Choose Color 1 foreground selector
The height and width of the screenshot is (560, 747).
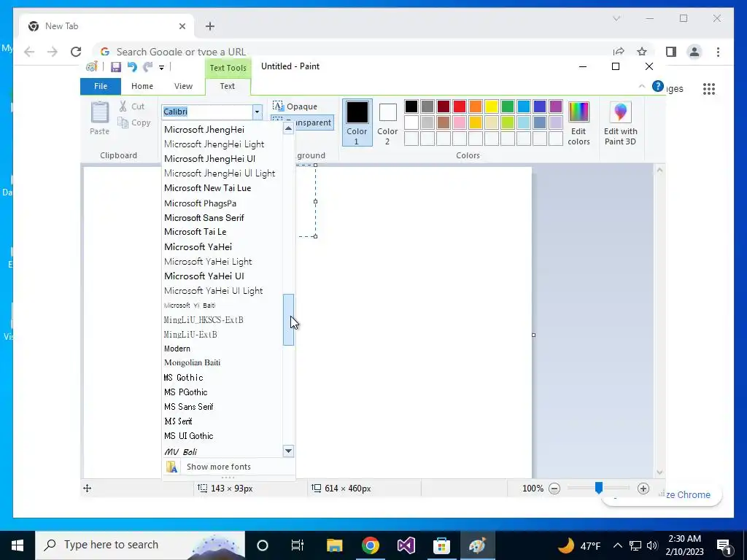click(x=357, y=122)
